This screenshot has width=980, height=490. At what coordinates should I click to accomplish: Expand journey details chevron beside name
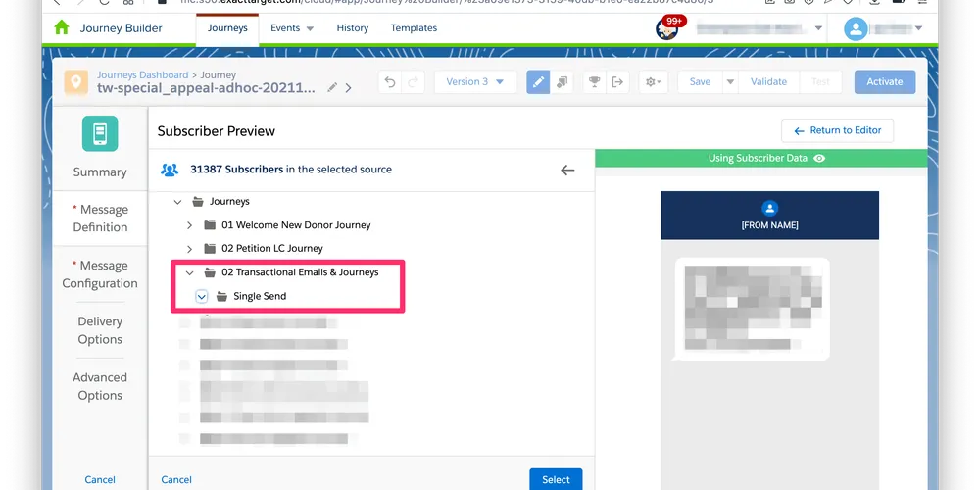348,88
